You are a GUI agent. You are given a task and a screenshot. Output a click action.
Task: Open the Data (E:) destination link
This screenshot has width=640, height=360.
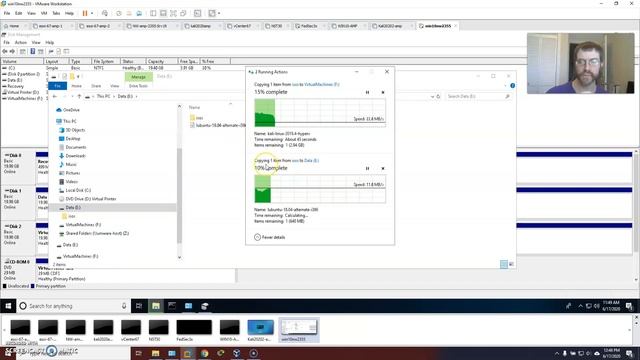[311, 160]
